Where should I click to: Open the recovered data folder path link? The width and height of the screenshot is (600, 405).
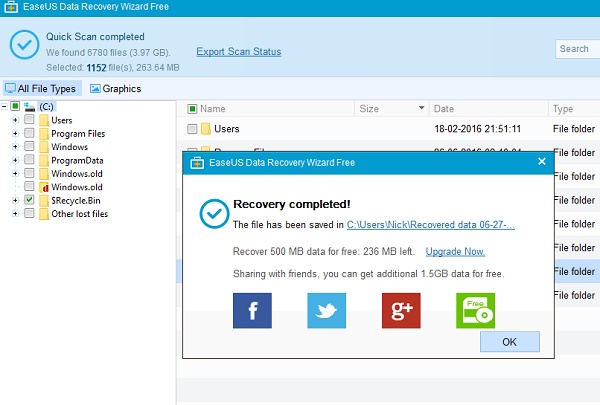coord(430,225)
